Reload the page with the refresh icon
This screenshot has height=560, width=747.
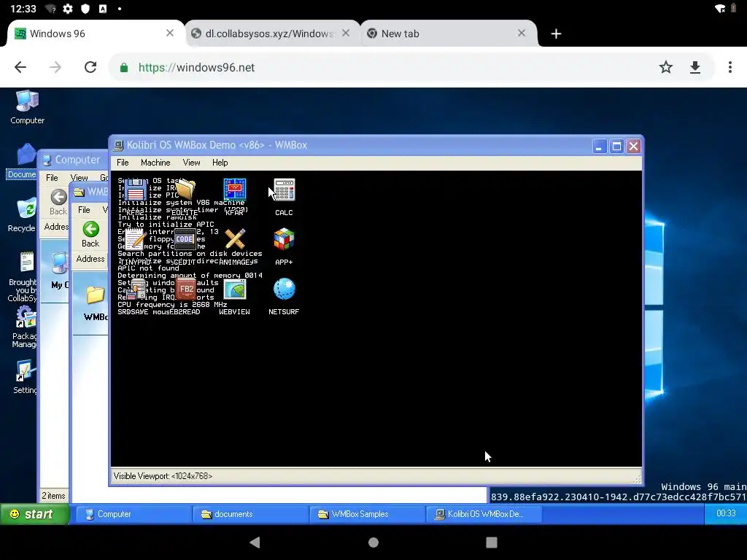pos(90,67)
